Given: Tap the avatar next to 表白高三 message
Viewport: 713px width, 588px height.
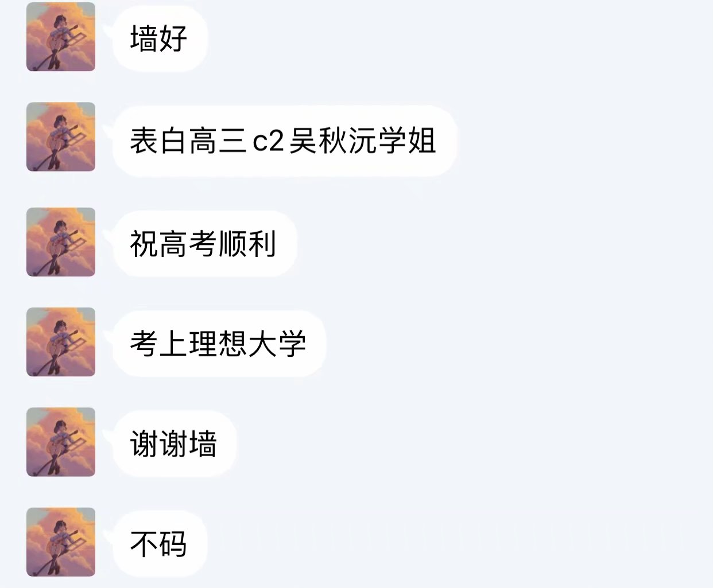Looking at the screenshot, I should (x=61, y=137).
